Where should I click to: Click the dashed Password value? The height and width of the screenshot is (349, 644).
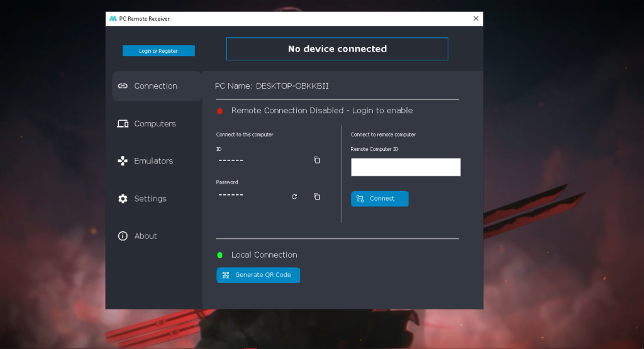(231, 194)
